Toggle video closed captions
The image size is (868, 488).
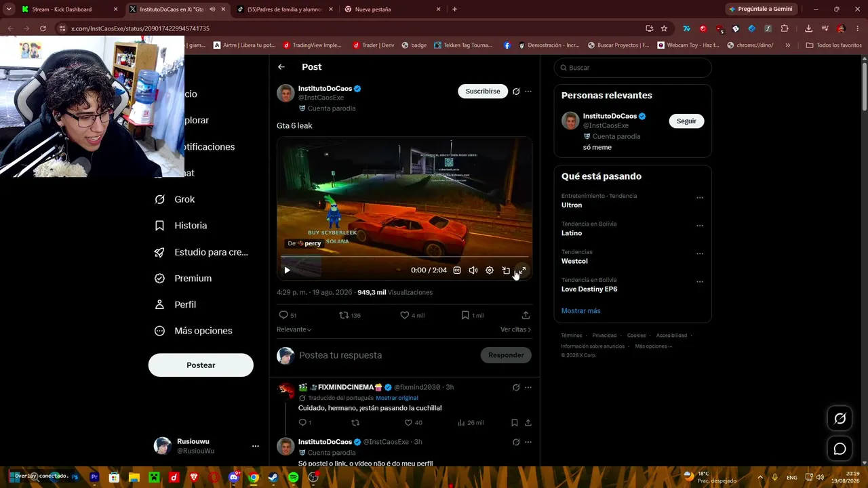coord(457,270)
